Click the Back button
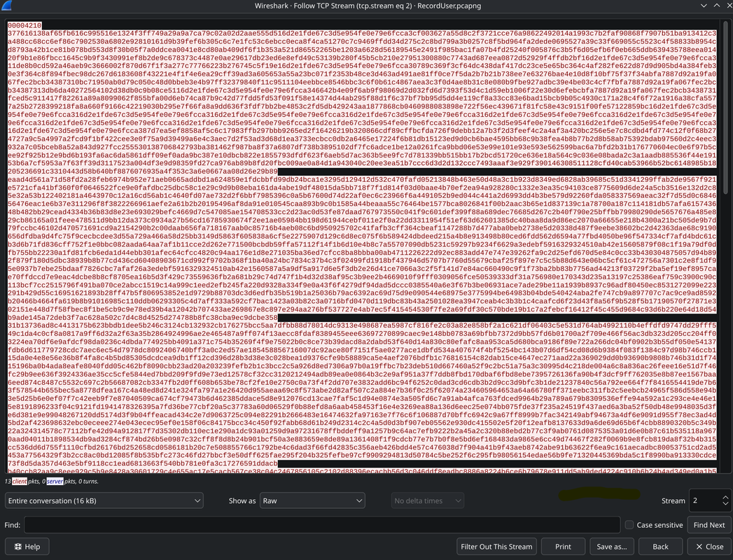 click(660, 547)
